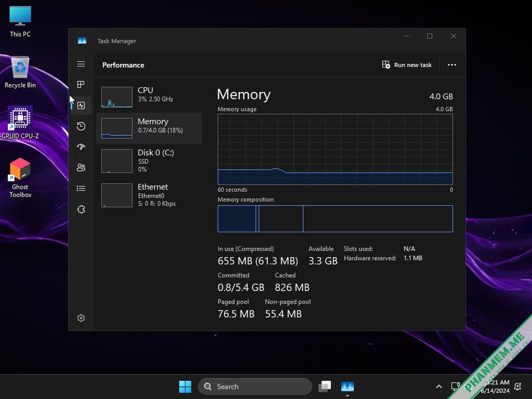Open the three-dot more options menu

pyautogui.click(x=452, y=65)
